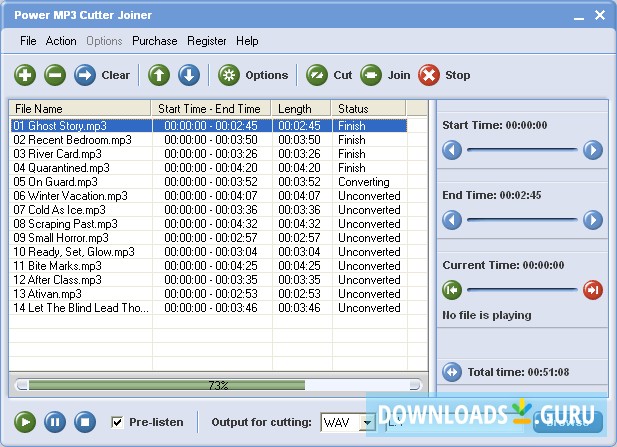
Task: Click the Start Time slider track
Action: tap(522, 150)
